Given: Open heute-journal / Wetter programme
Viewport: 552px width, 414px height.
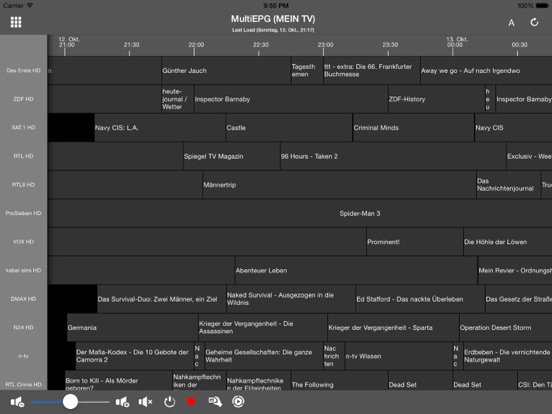Looking at the screenshot, I should pyautogui.click(x=177, y=99).
